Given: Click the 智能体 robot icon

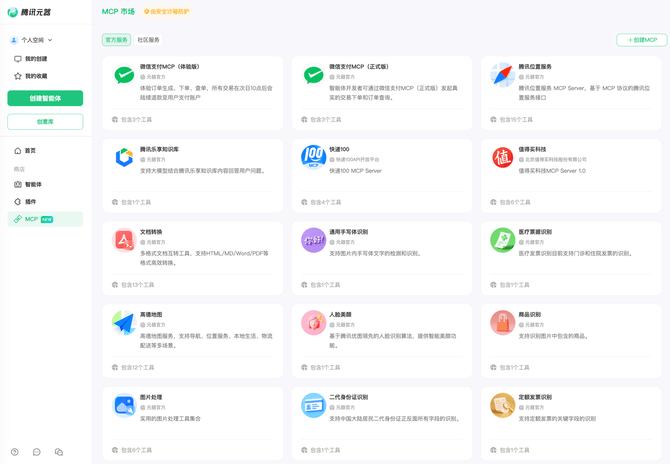Looking at the screenshot, I should pos(18,185).
